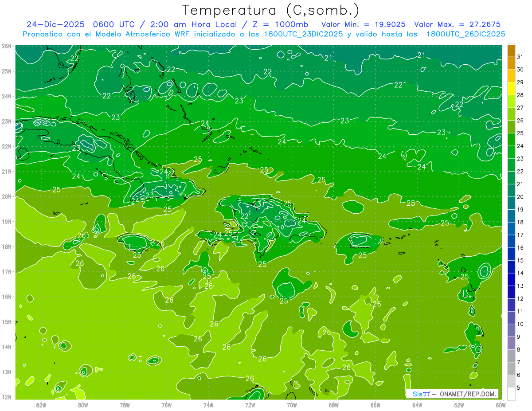
Task: Click the colorbar label "18"
Action: [520, 222]
